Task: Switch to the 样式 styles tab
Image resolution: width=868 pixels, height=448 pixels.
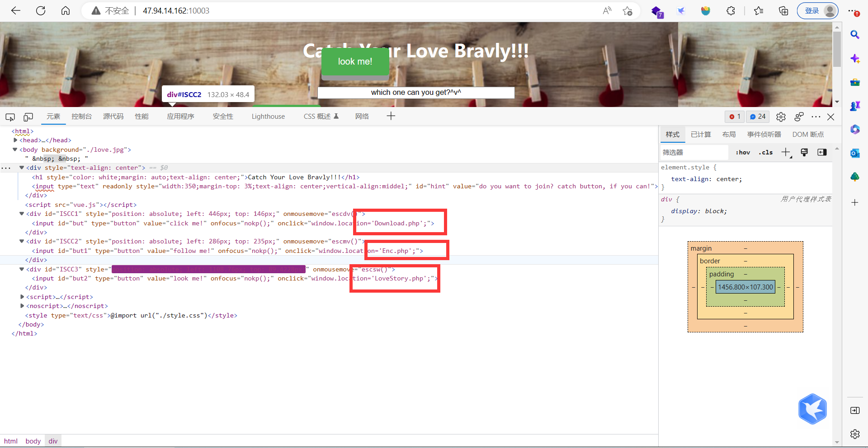Action: 672,135
